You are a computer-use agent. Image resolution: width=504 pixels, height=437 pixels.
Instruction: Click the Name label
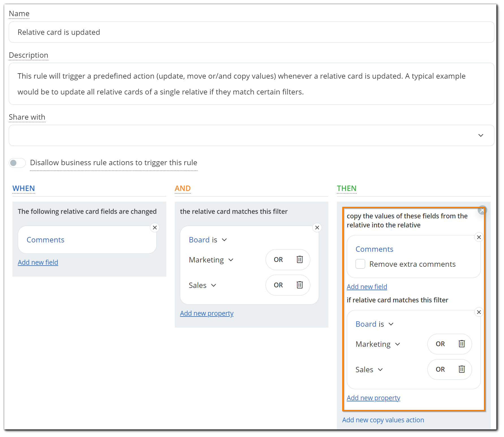(19, 14)
